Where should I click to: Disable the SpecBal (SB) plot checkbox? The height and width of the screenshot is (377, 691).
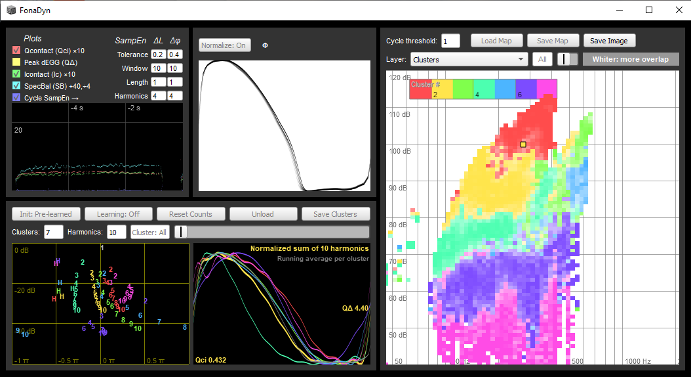pos(16,86)
